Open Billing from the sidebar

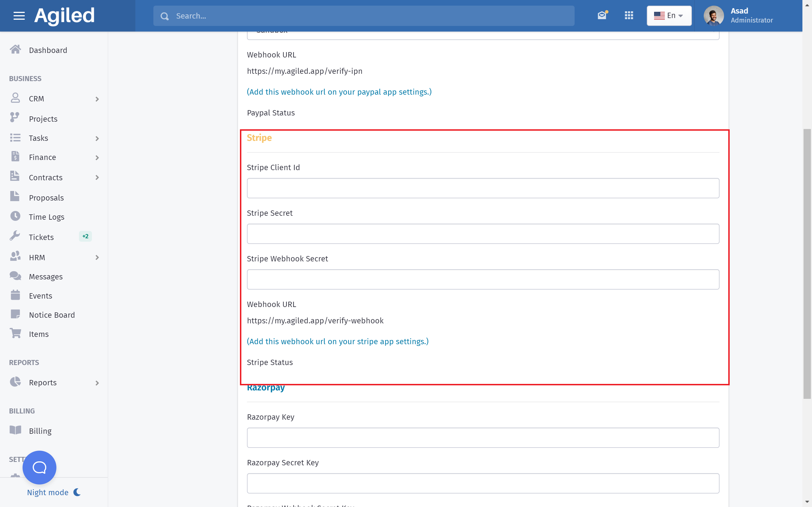point(40,431)
